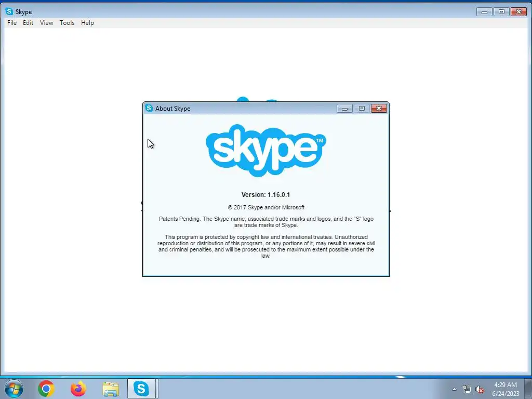Maximize the About Skype dialog
The height and width of the screenshot is (399, 532).
tap(362, 108)
